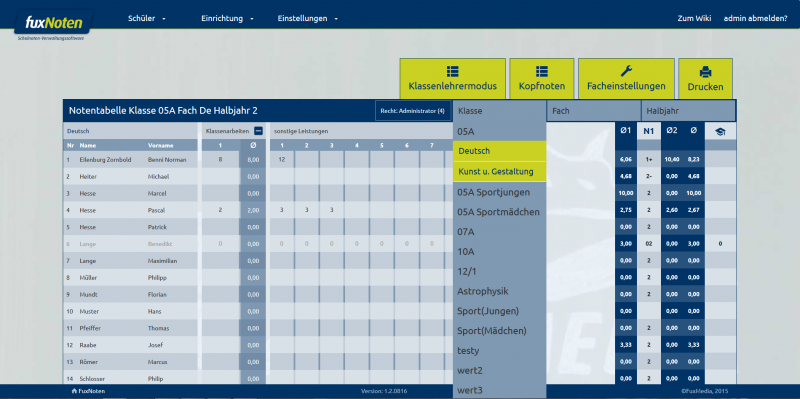Click student name Schlosser
Viewport: 800px width, 399px height.
92,379
